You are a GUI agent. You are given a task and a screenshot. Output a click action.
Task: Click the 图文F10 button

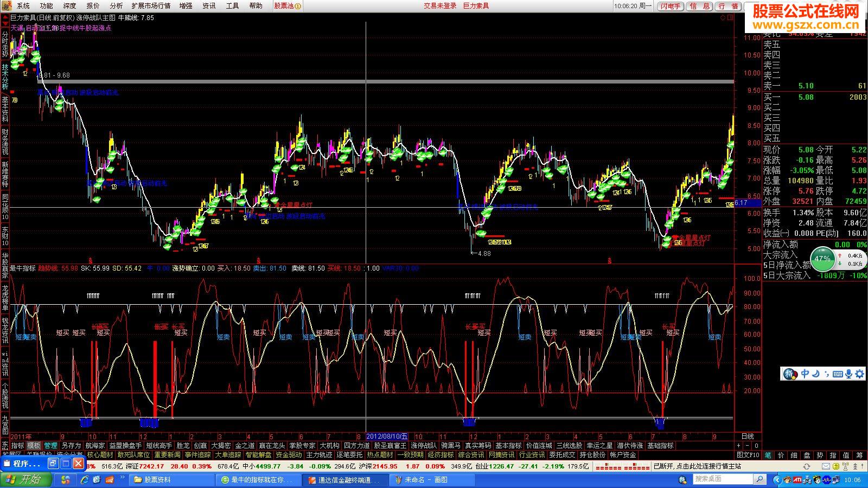click(x=748, y=455)
